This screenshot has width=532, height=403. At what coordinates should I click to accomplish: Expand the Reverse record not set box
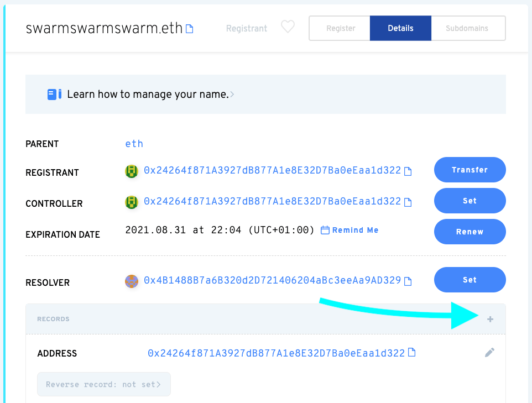coord(104,384)
